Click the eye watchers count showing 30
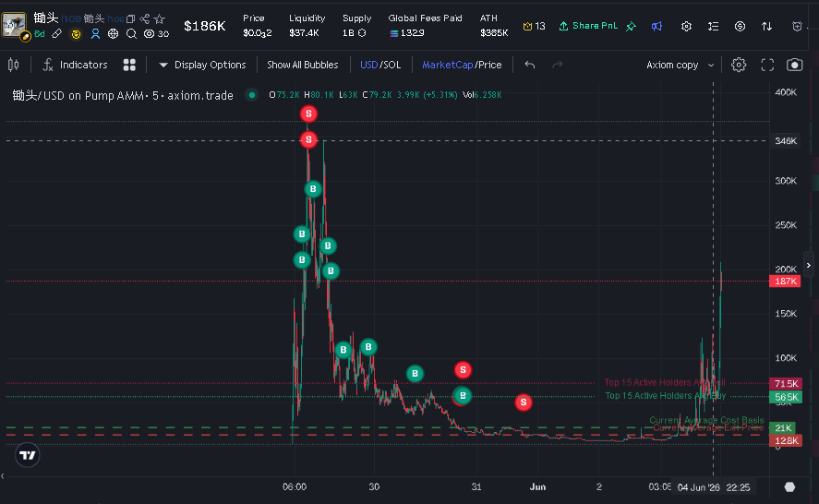 pyautogui.click(x=156, y=34)
